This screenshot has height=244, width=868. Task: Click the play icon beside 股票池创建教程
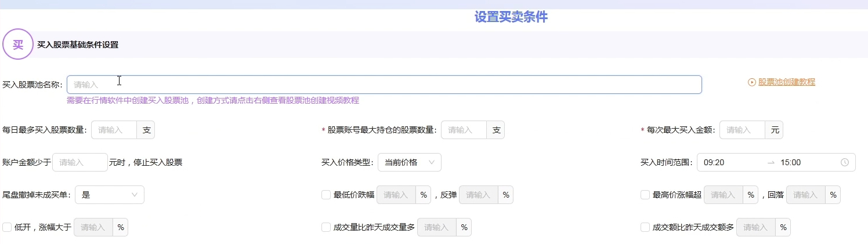(x=752, y=82)
